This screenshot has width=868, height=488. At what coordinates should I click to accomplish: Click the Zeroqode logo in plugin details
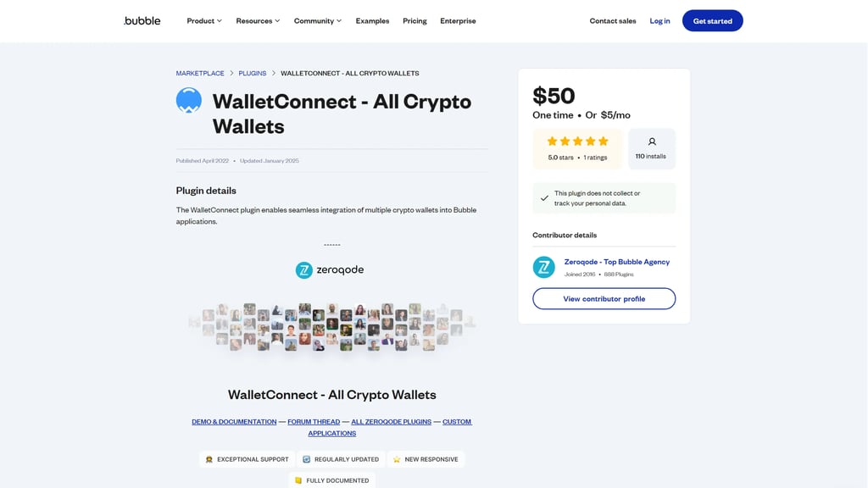[x=330, y=269]
